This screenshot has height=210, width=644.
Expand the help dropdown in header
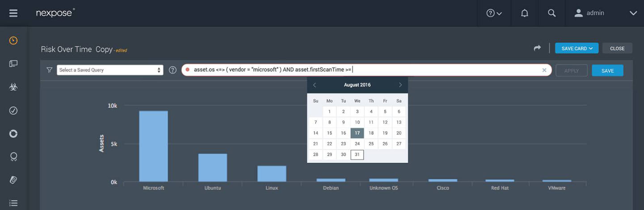tap(494, 13)
